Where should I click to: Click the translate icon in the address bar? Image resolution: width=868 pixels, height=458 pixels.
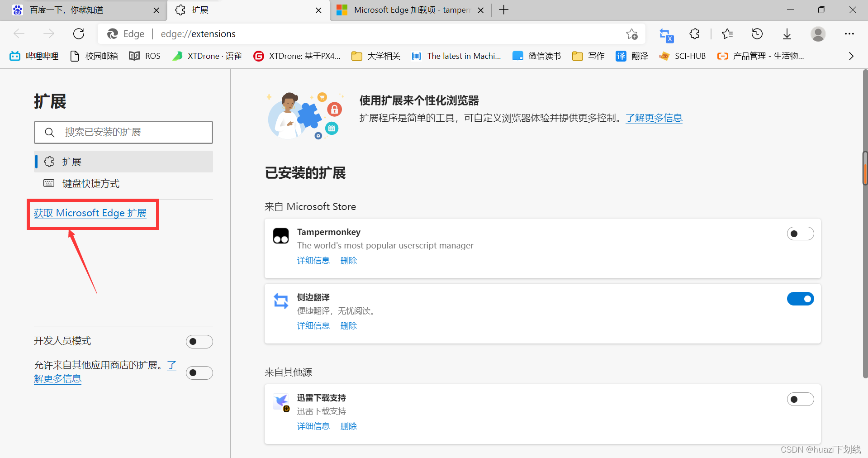coord(665,34)
